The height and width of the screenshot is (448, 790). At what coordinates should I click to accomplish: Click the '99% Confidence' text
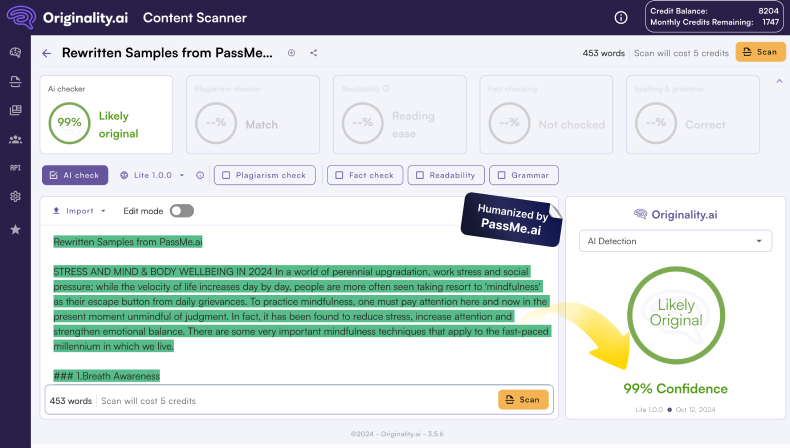tap(675, 389)
